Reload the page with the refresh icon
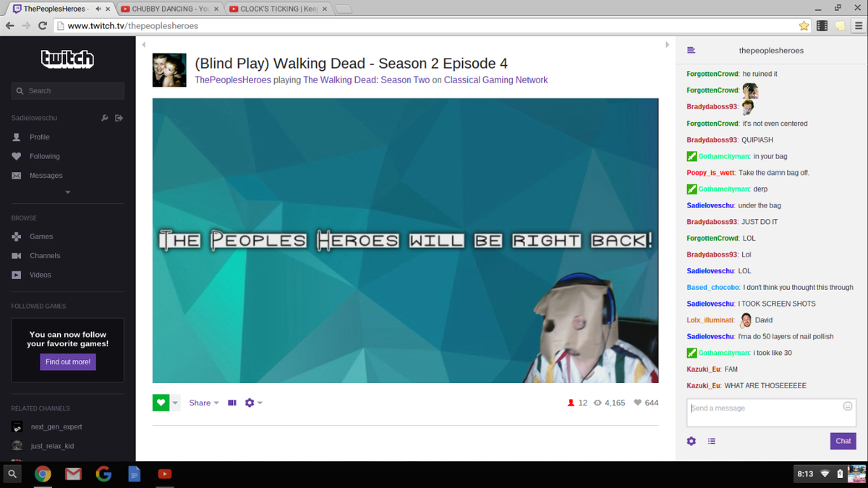Image resolution: width=868 pixels, height=488 pixels. 43,25
